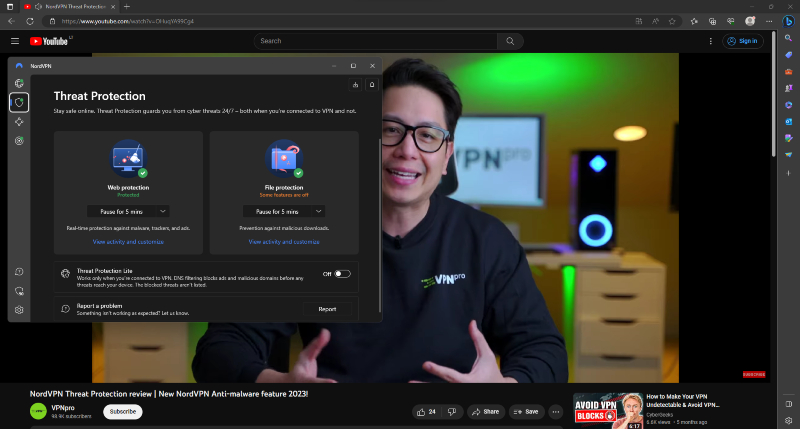The height and width of the screenshot is (429, 800).
Task: Click the File protection illustration icon
Action: point(285,159)
